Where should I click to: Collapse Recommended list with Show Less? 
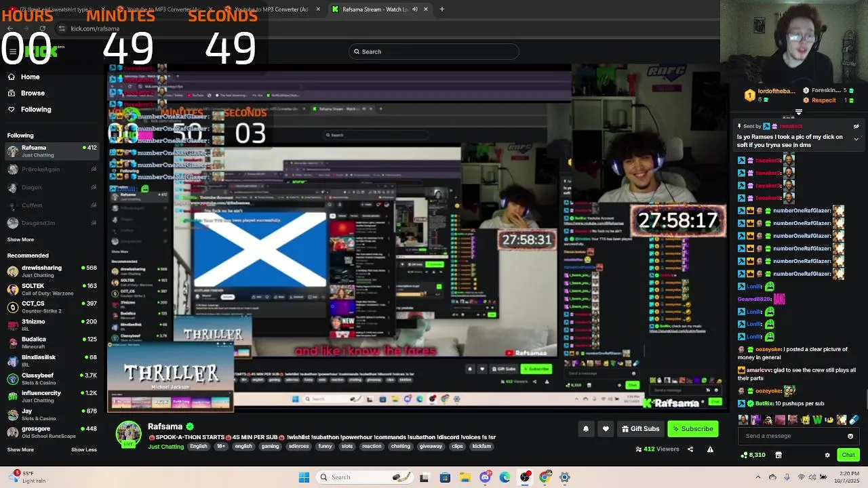[84, 449]
